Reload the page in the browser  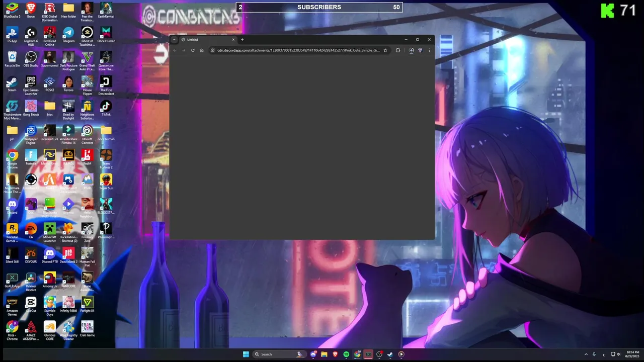click(x=192, y=50)
